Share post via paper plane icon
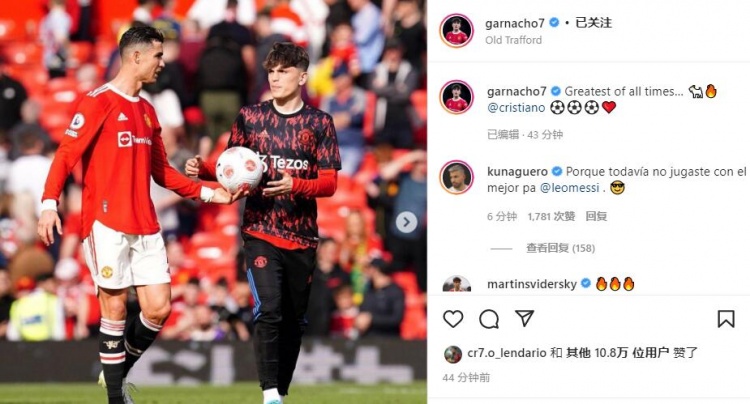Screen dimensions: 750x404 pos(524,318)
